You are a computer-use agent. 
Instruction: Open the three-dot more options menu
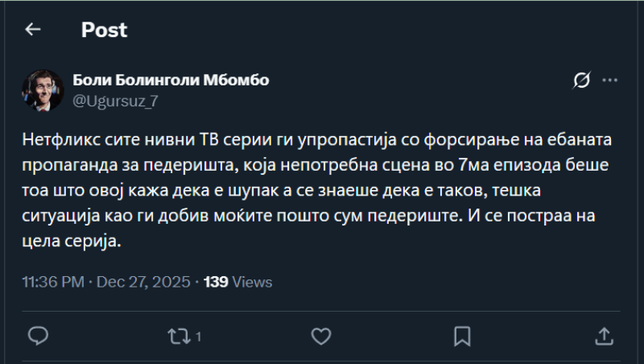(x=610, y=80)
